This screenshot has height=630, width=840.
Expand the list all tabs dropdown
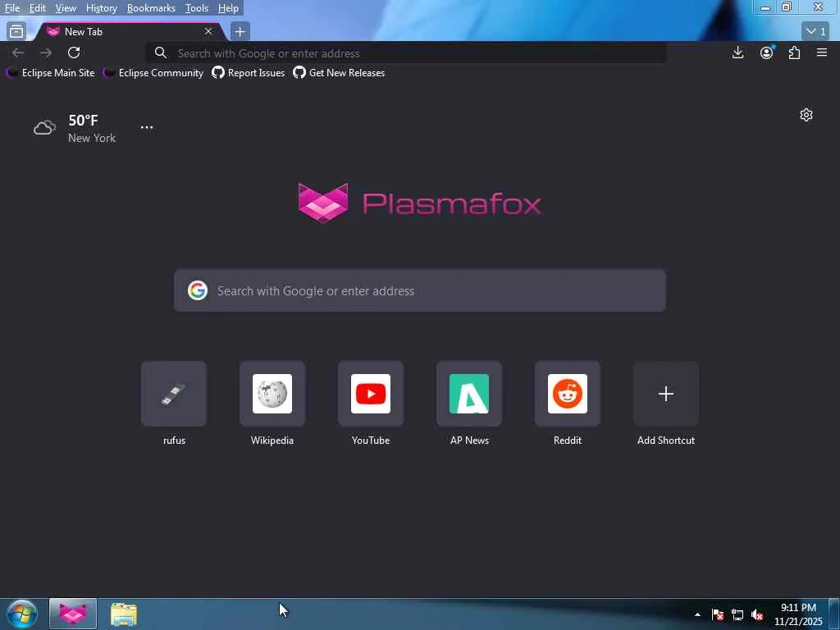pos(815,31)
